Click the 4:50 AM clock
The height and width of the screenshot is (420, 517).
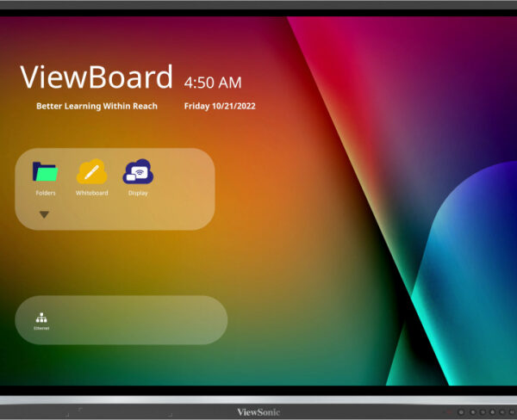click(213, 83)
